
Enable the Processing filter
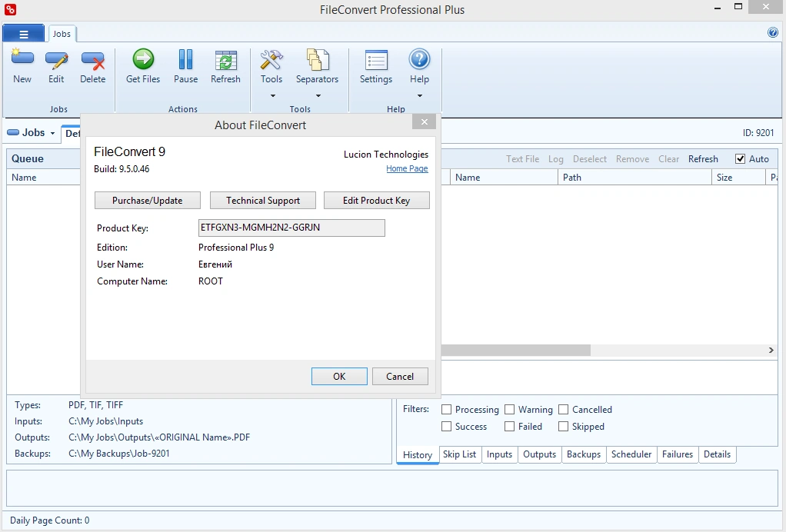tap(446, 410)
